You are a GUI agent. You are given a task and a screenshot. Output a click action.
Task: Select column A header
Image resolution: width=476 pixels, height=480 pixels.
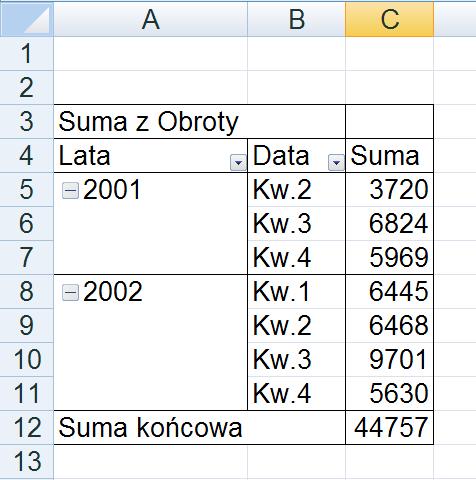(x=151, y=19)
